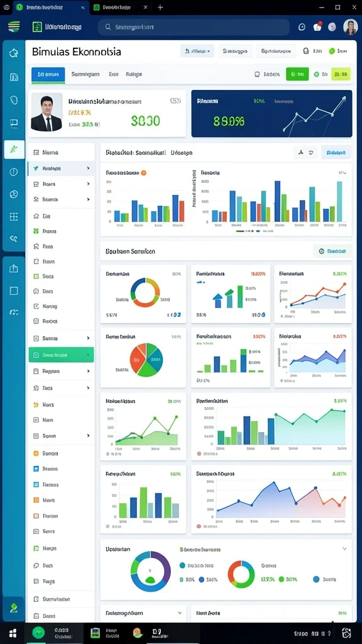
Task: Open the dropdown at right bar chart corner
Action: (x=342, y=173)
